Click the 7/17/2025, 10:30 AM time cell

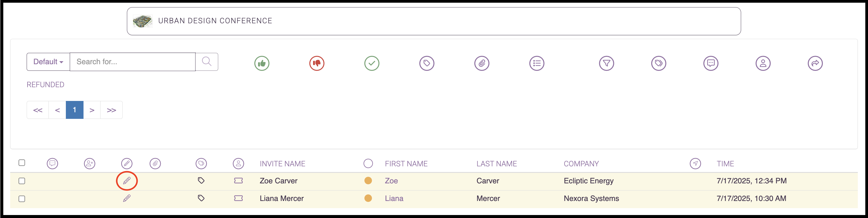pyautogui.click(x=751, y=199)
